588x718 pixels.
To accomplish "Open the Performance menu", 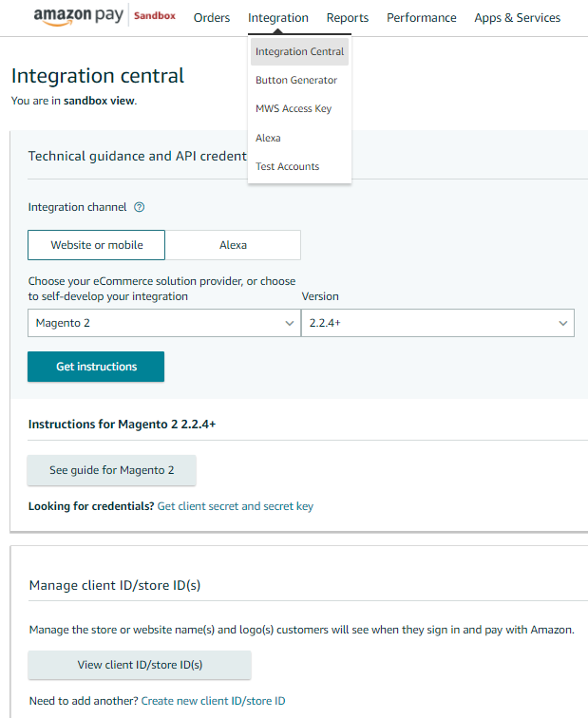I will (x=421, y=18).
